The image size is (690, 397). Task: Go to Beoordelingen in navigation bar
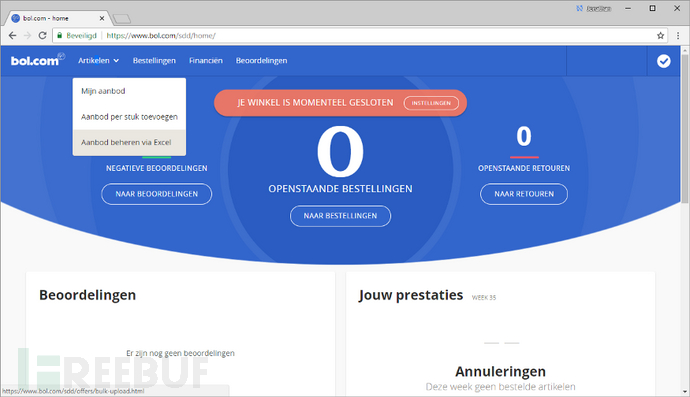click(x=261, y=60)
